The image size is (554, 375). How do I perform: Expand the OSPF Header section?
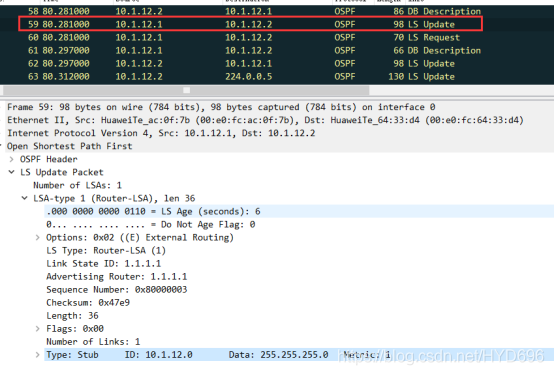pos(12,159)
